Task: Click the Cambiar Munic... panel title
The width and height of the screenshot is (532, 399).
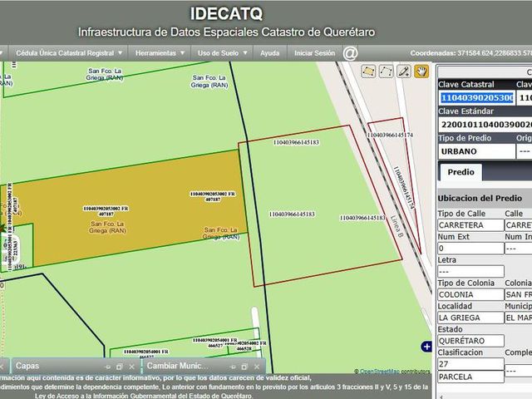Action: pyautogui.click(x=178, y=366)
